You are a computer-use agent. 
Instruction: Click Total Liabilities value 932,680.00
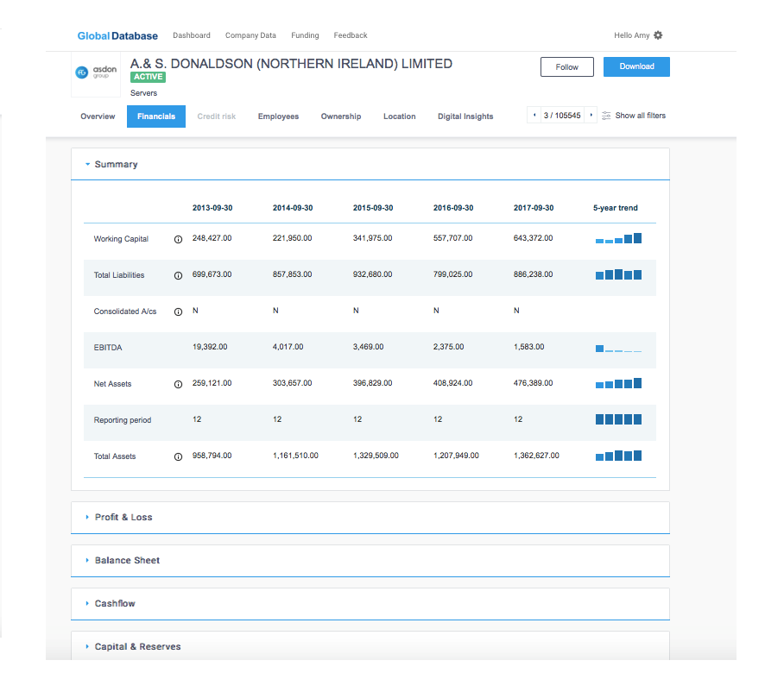pos(372,274)
